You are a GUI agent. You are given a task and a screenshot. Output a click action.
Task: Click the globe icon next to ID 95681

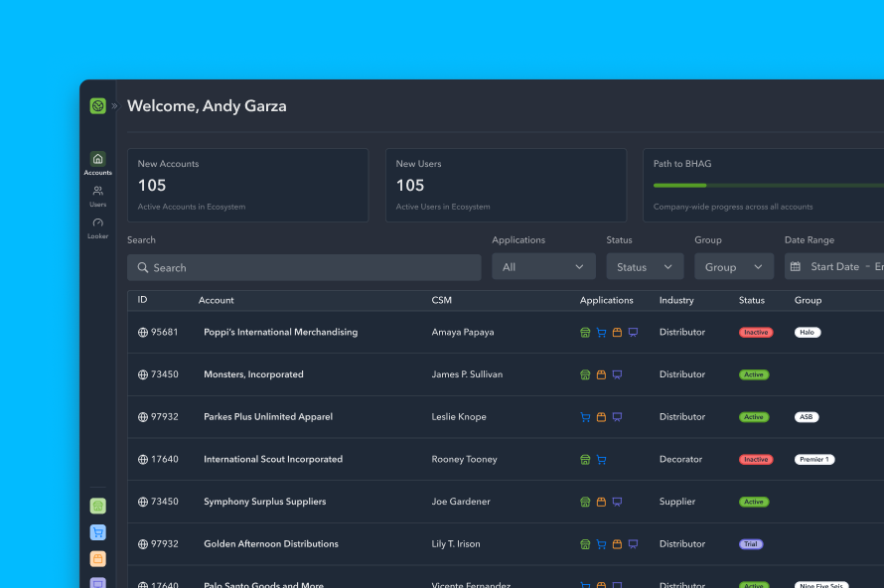(x=141, y=332)
